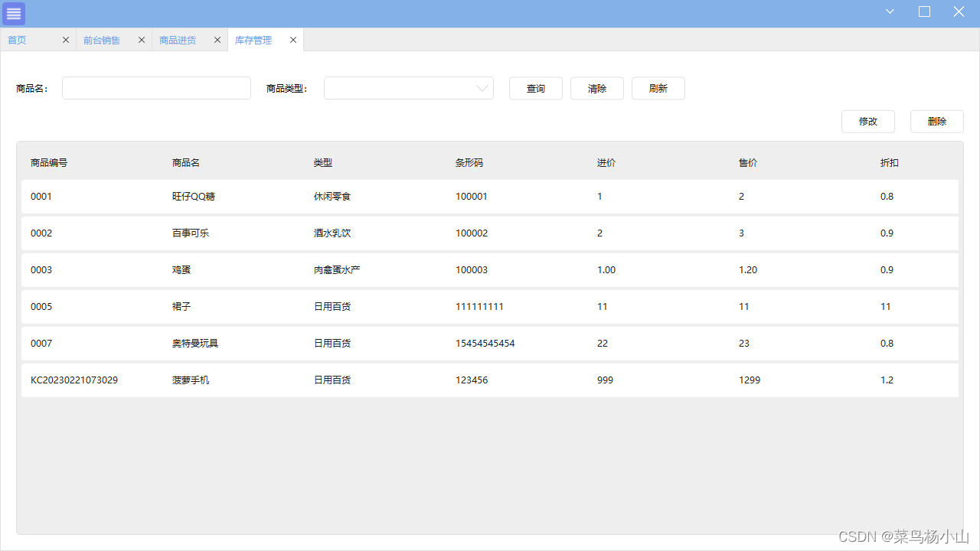Click row code 0007
980x551 pixels.
(41, 344)
